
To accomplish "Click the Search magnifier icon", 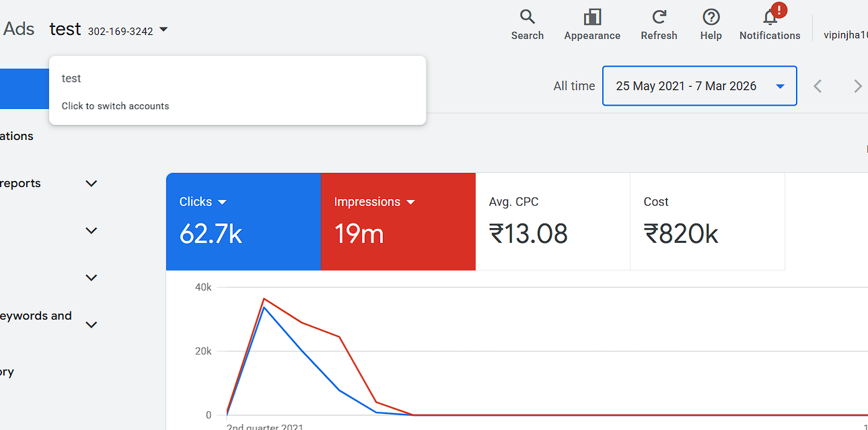I will (x=527, y=18).
